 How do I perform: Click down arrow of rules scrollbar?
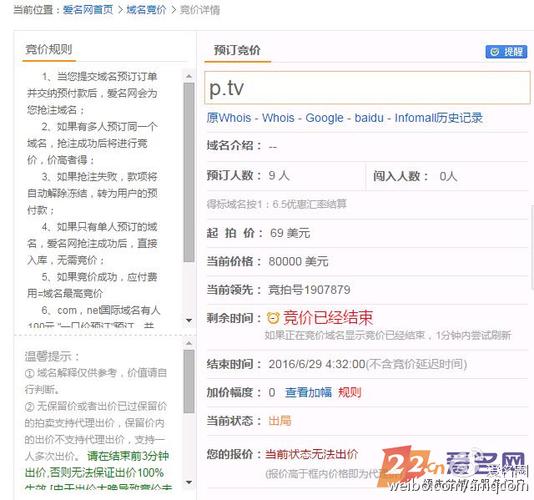tap(189, 321)
